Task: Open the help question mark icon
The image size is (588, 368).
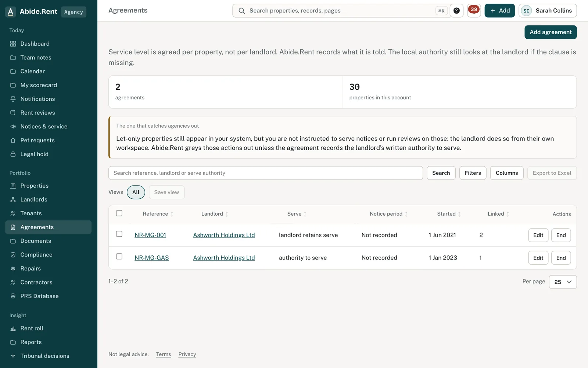Action: pos(456,11)
